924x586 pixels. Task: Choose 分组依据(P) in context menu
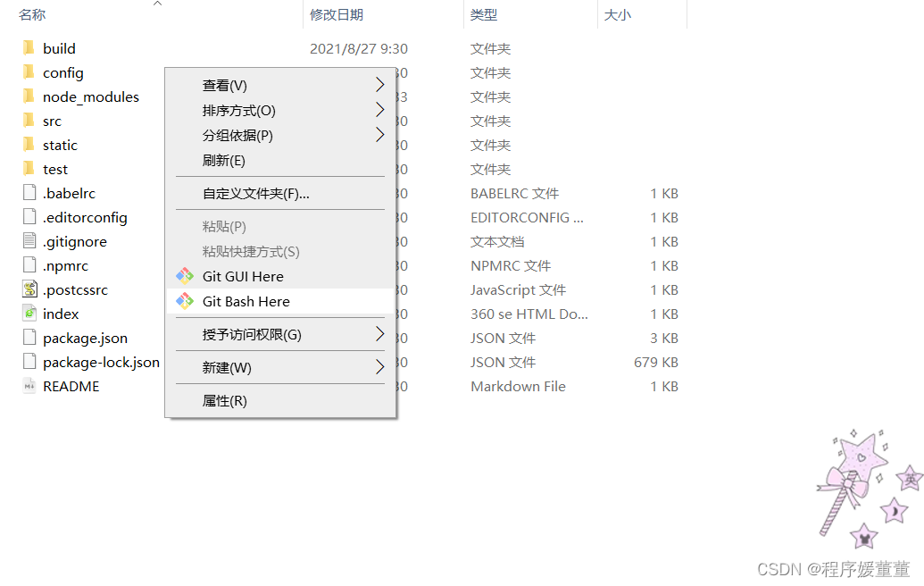[x=280, y=135]
